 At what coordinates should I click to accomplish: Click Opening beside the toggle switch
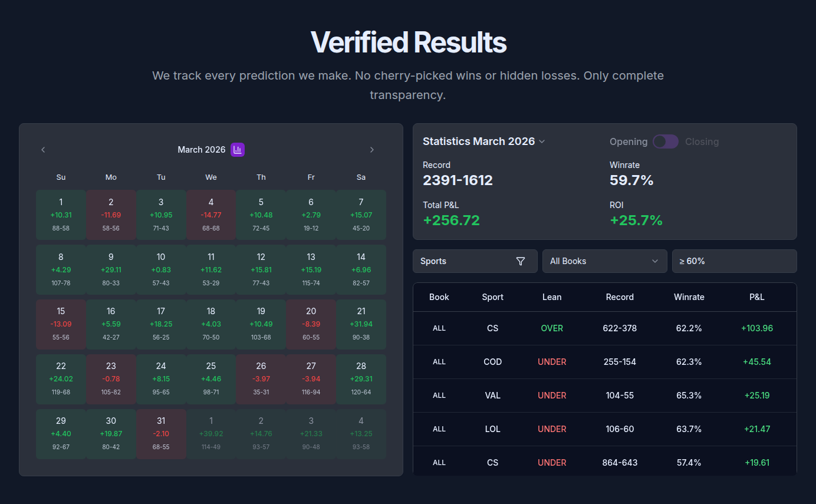pos(628,141)
